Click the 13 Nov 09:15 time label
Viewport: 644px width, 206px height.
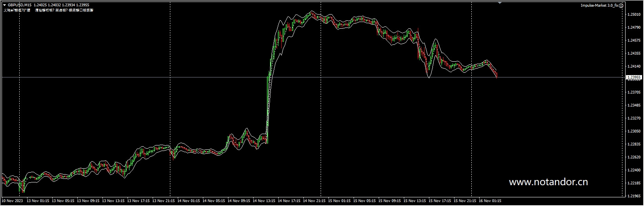[x=88, y=201]
